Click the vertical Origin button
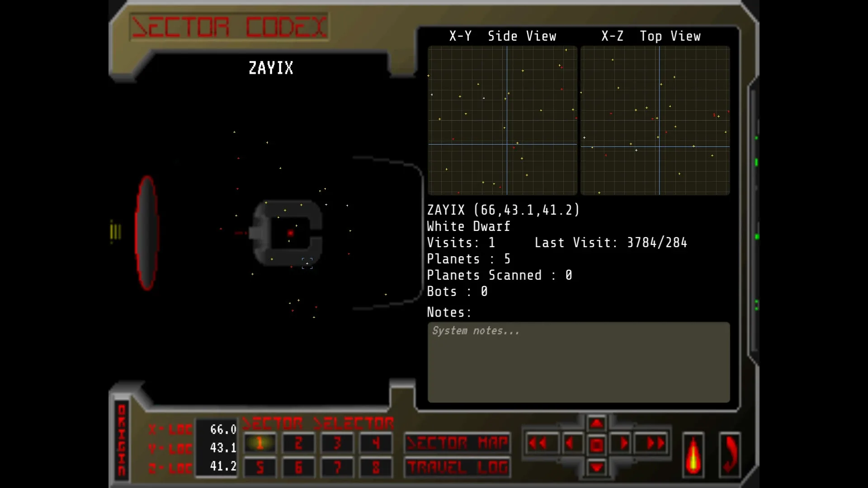The height and width of the screenshot is (488, 868). 122,440
